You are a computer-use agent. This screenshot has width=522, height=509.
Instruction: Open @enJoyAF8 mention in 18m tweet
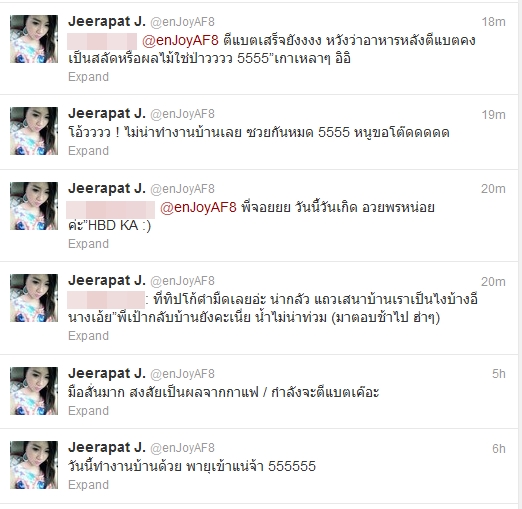[180, 40]
